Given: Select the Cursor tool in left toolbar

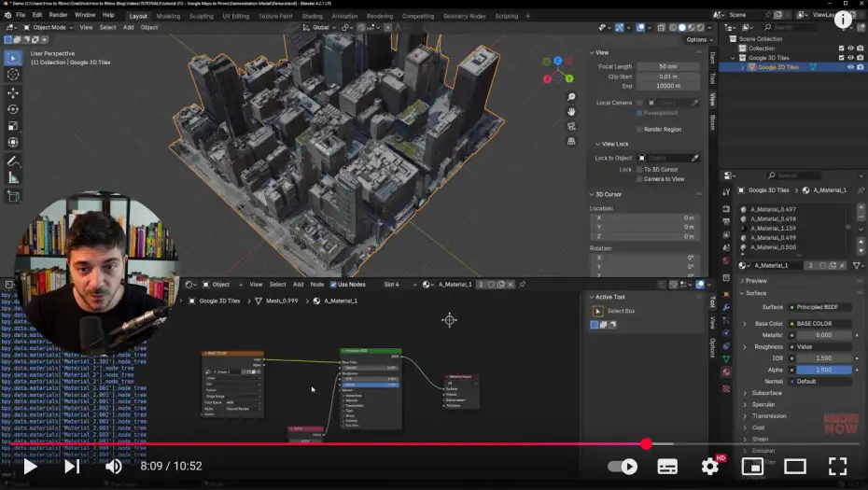Looking at the screenshot, I should pos(13,75).
